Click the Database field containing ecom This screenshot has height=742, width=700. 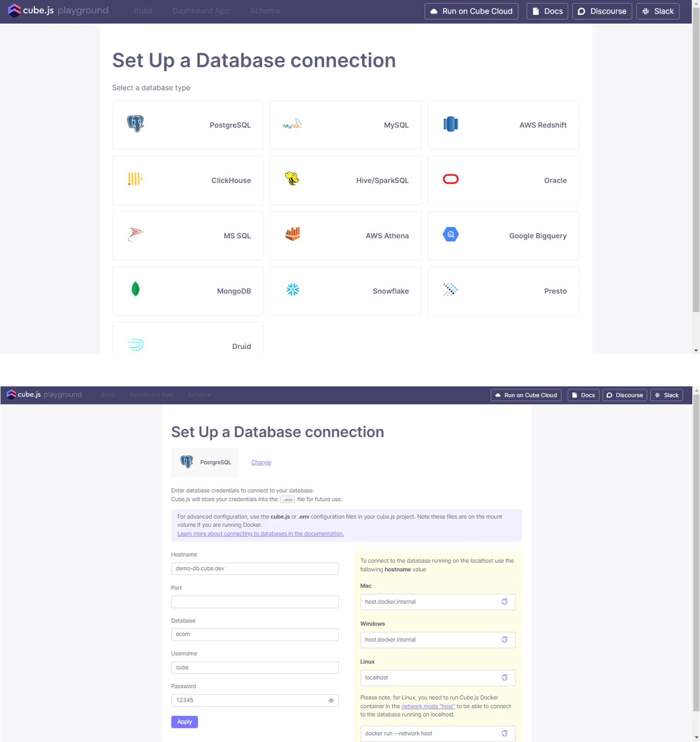point(255,635)
